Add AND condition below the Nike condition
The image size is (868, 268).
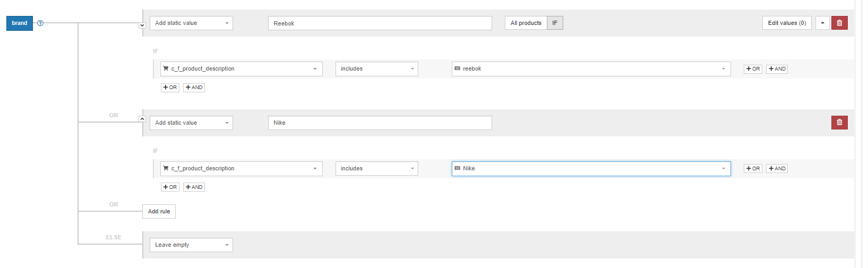[x=194, y=187]
